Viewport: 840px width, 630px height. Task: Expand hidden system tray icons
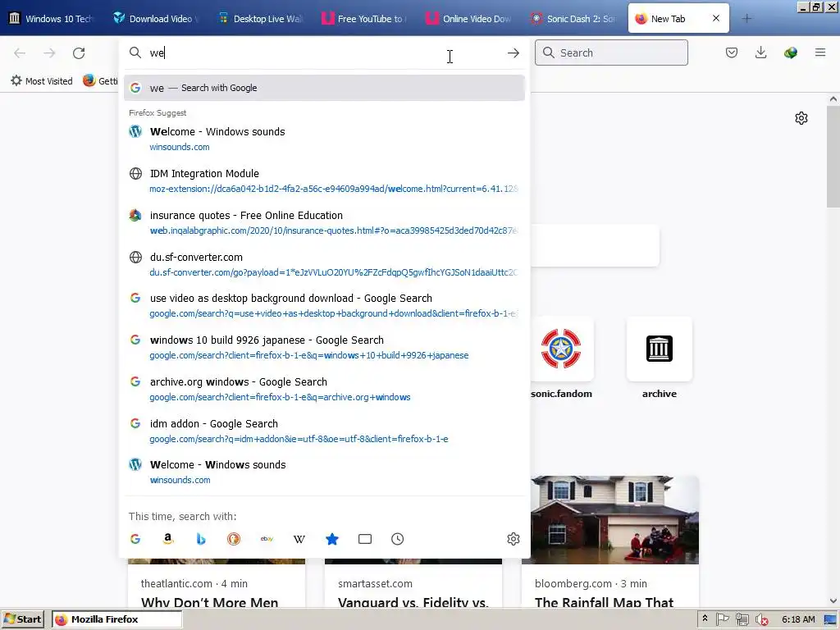click(x=705, y=619)
